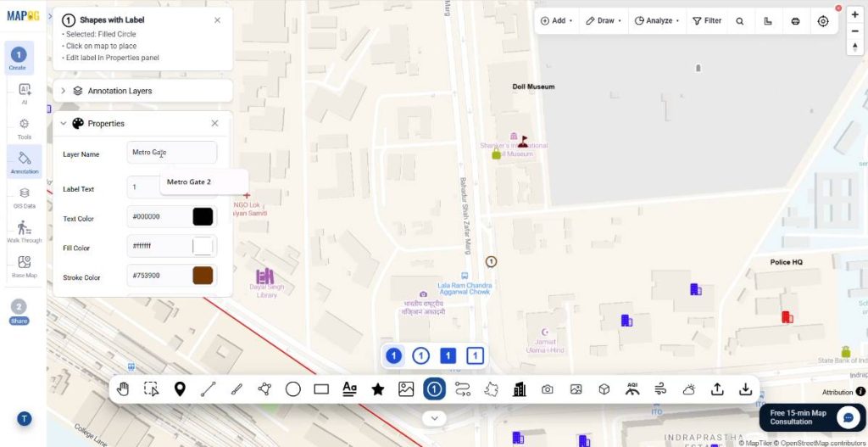
Task: Choose the filled square label shape
Action: (x=448, y=355)
